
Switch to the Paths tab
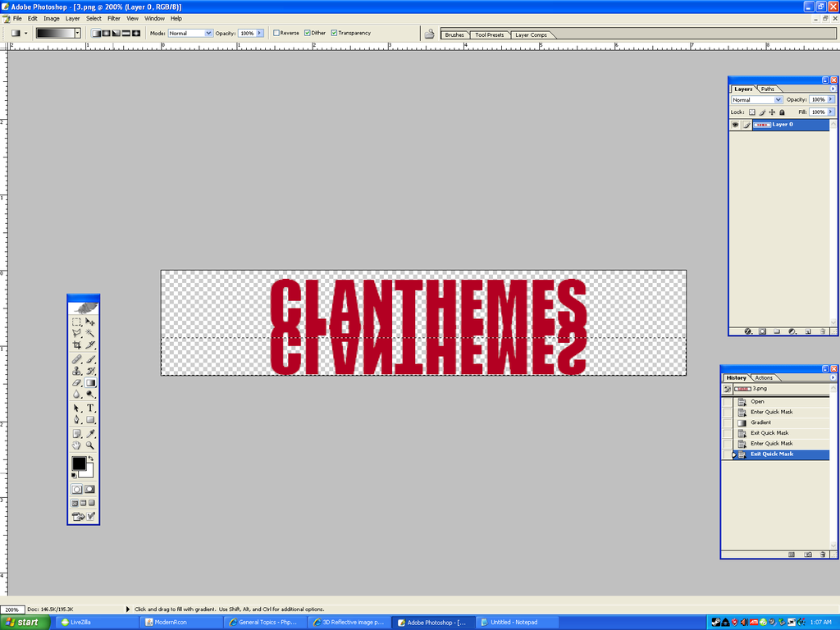click(768, 89)
